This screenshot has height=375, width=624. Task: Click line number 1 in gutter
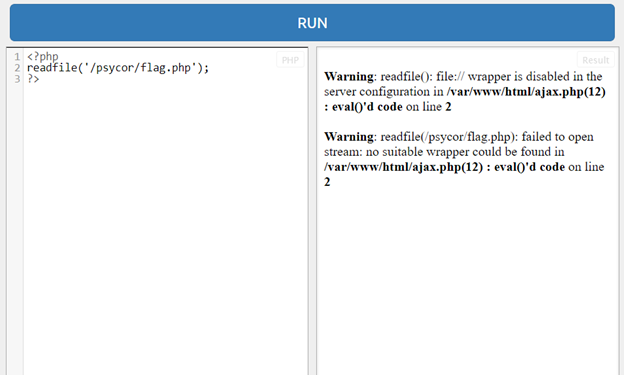pos(17,57)
